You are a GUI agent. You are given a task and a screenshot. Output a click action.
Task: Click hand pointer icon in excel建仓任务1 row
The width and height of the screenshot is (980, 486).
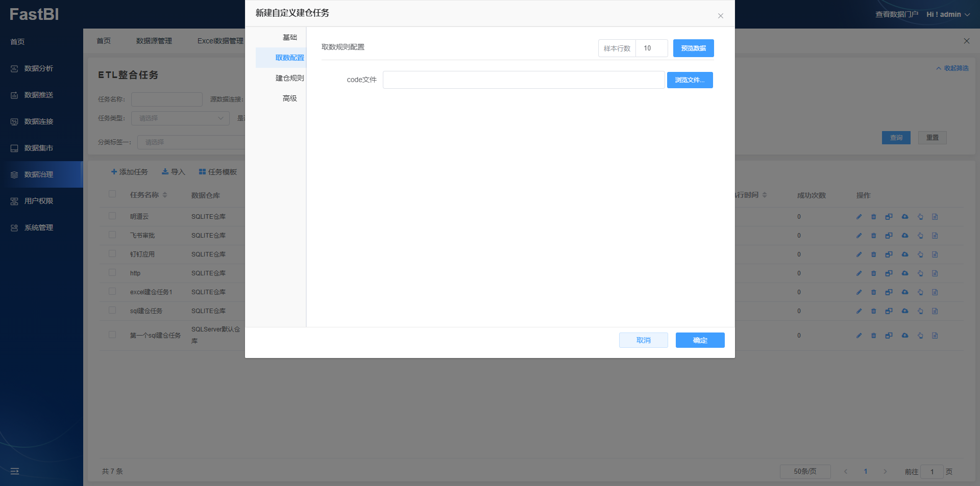(920, 292)
